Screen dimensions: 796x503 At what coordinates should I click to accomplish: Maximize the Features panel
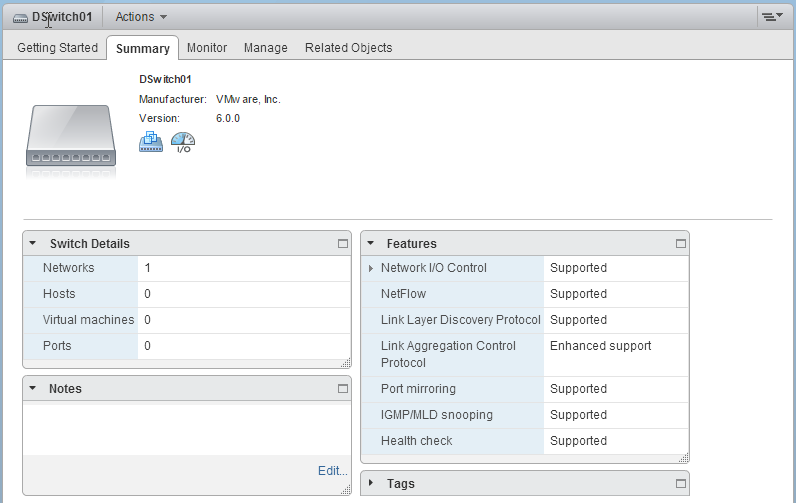(681, 243)
